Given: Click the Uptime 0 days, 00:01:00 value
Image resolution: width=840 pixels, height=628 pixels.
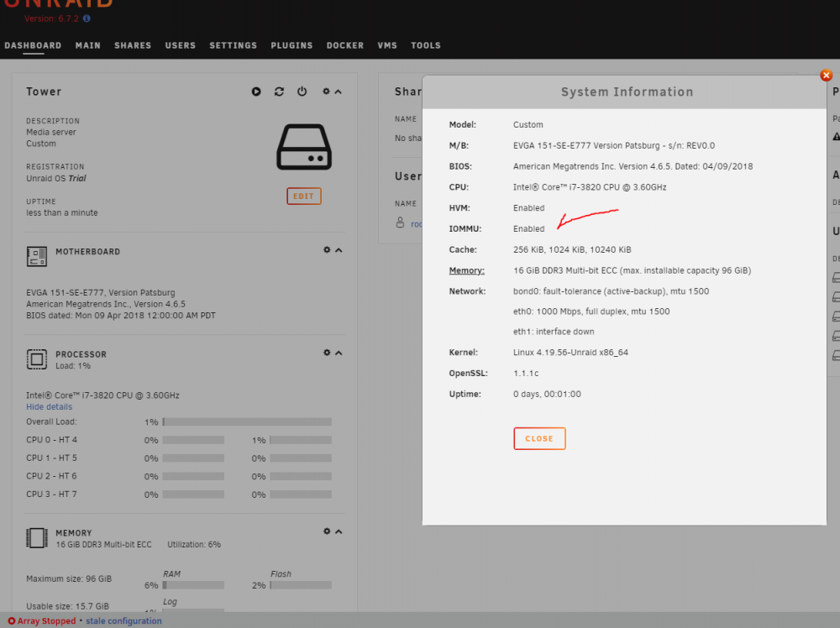Looking at the screenshot, I should 547,394.
